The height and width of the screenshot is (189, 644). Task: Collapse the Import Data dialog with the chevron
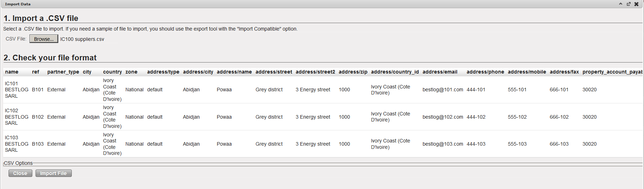(621, 4)
